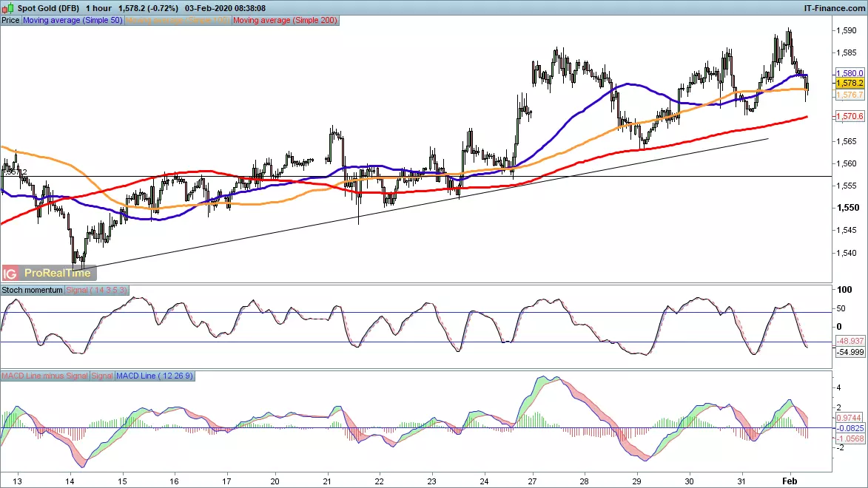This screenshot has height=488, width=868.
Task: Click date 16 on the time axis
Action: coord(175,481)
